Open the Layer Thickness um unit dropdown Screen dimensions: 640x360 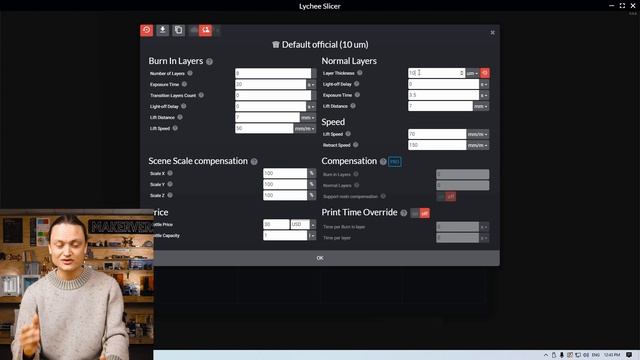click(472, 73)
